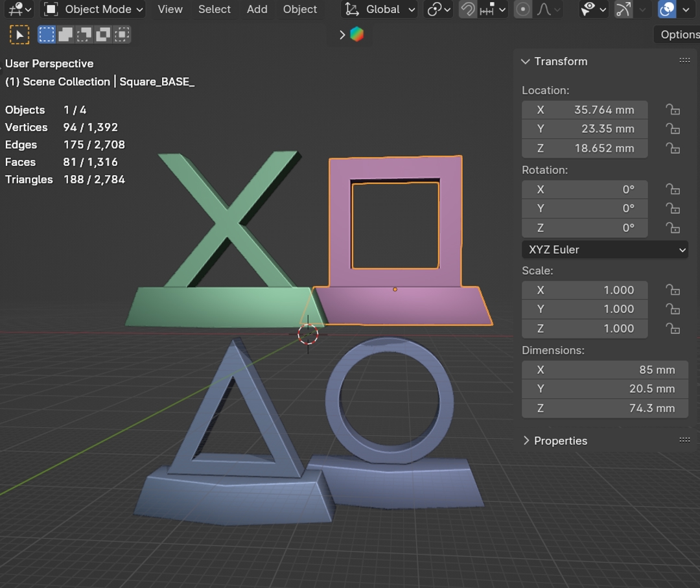Click the gizmo visibility arrow icon

tap(624, 9)
